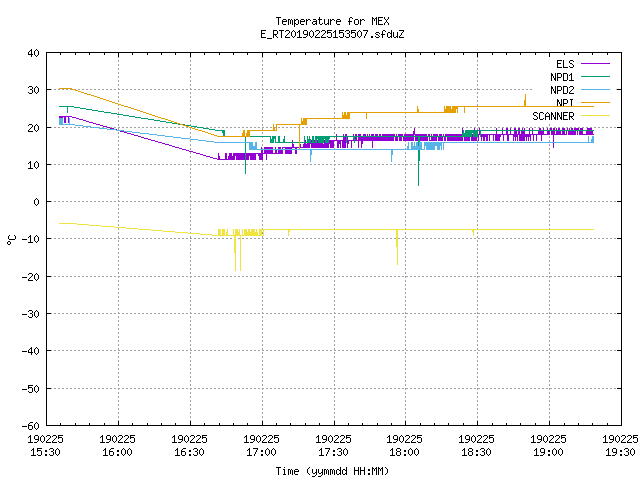Click the NPD1 legend label
The image size is (640, 480).
click(x=562, y=77)
